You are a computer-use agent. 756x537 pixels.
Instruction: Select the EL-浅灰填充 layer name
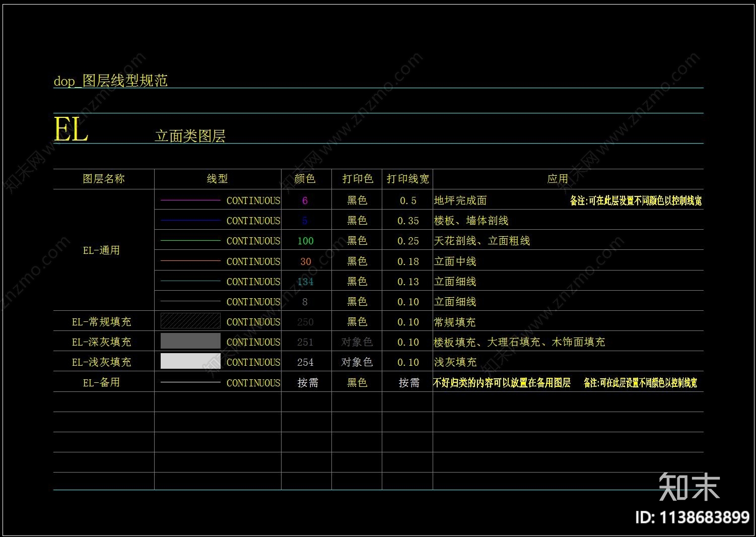point(102,362)
